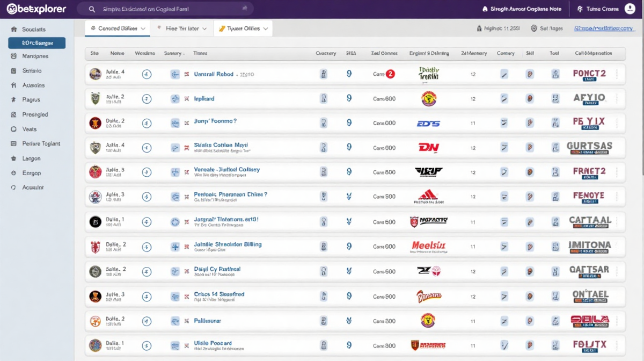Click the microphone icon in the search bar
644x361 pixels.
coord(245,9)
